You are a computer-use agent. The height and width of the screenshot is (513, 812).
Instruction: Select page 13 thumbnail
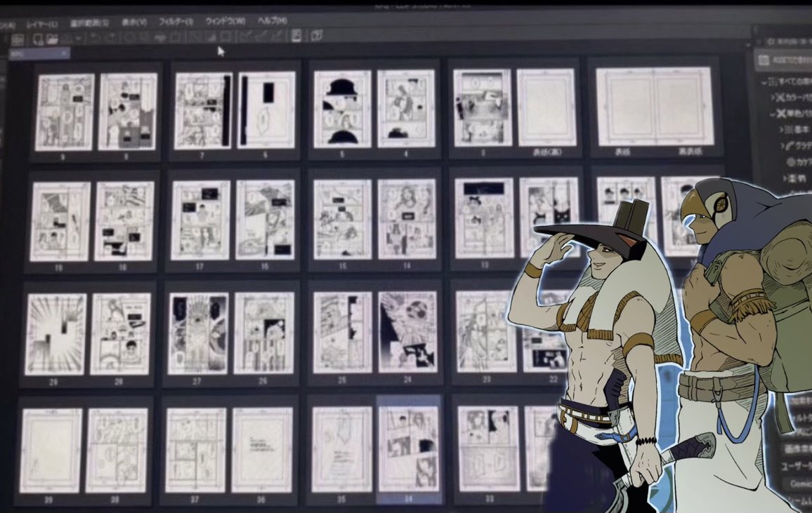(x=484, y=218)
